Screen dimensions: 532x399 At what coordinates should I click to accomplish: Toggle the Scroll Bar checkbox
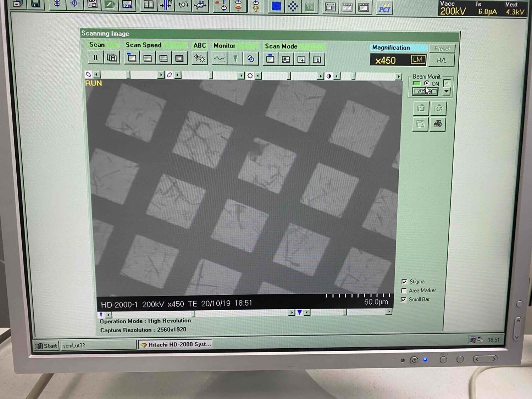point(403,300)
